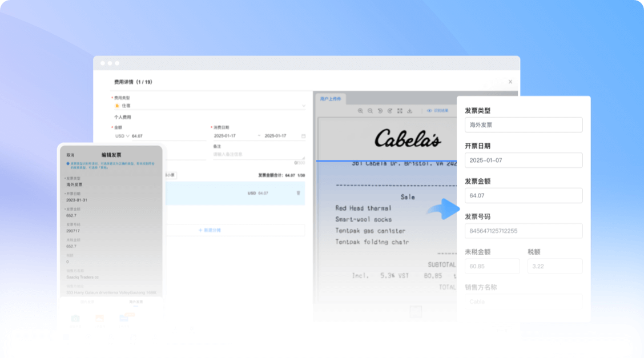Open the calendar icon in 消费日期 field

click(303, 136)
